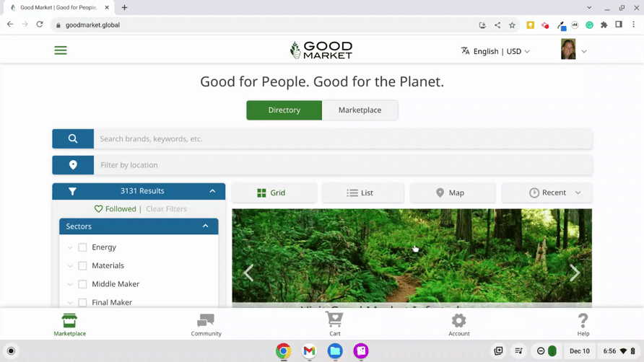
Task: Switch to List view
Action: [362, 193]
